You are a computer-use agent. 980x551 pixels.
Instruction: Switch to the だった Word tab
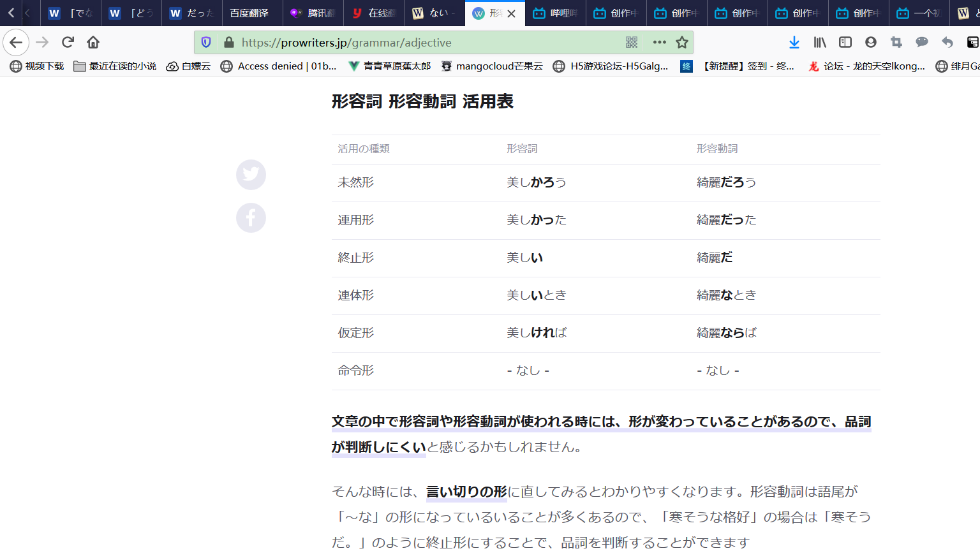pos(192,13)
